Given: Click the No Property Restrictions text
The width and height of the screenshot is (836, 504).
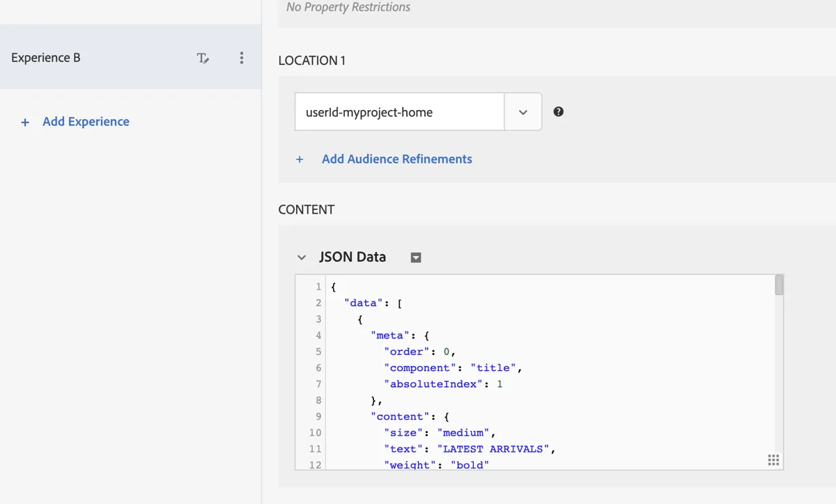Looking at the screenshot, I should pos(348,8).
